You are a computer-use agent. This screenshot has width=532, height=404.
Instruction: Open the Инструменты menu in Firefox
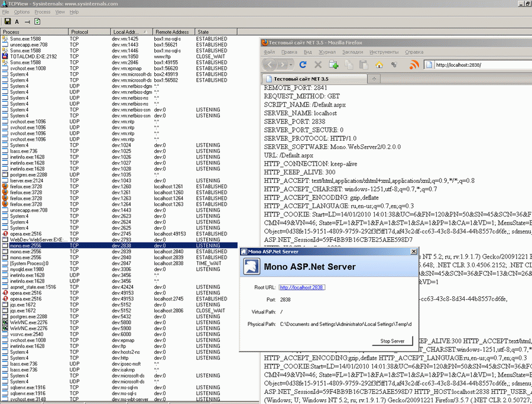pyautogui.click(x=384, y=52)
